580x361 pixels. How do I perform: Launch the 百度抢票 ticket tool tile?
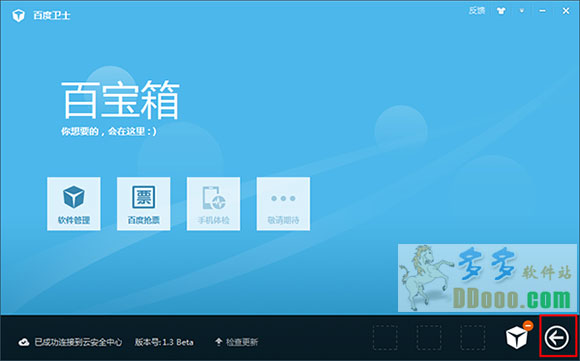pyautogui.click(x=144, y=204)
